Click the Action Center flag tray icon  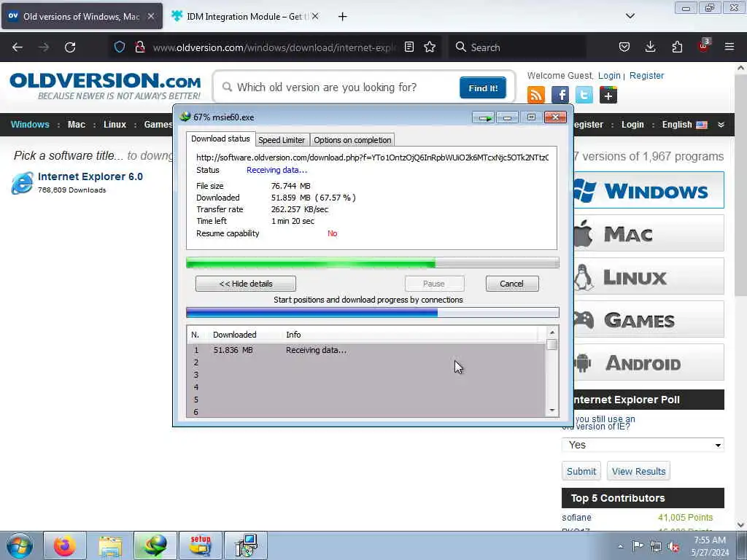click(638, 545)
